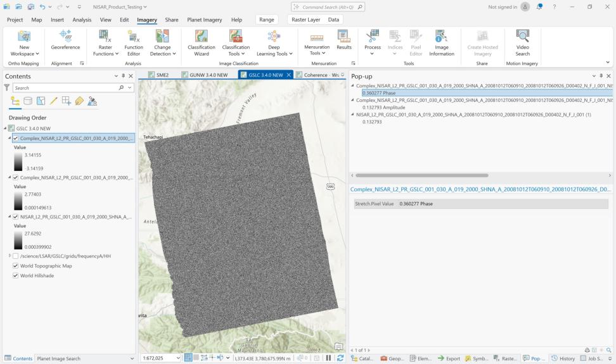The image size is (616, 364).
Task: Open the map scale 1:672,025 dropdown
Action: pyautogui.click(x=178, y=358)
